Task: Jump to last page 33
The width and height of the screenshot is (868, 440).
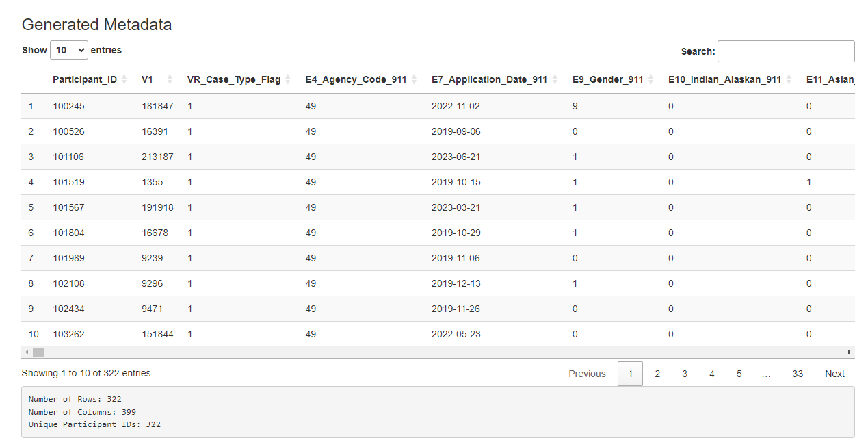Action: pyautogui.click(x=798, y=374)
